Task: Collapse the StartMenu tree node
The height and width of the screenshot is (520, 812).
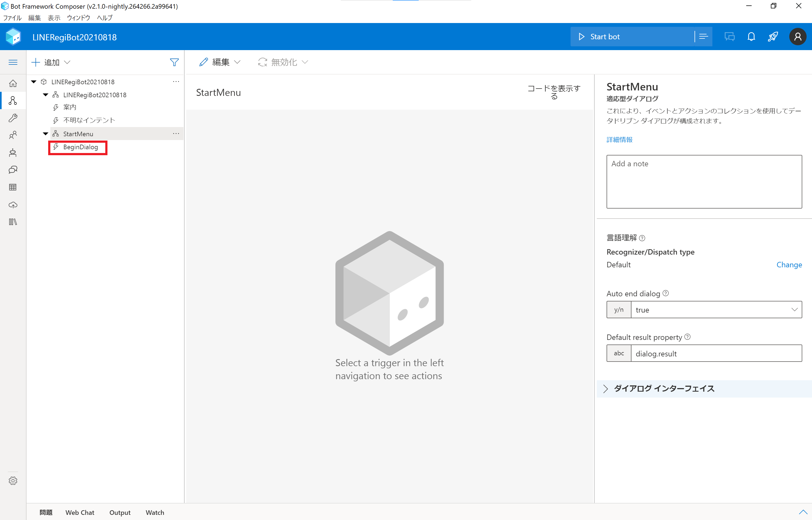Action: click(45, 133)
